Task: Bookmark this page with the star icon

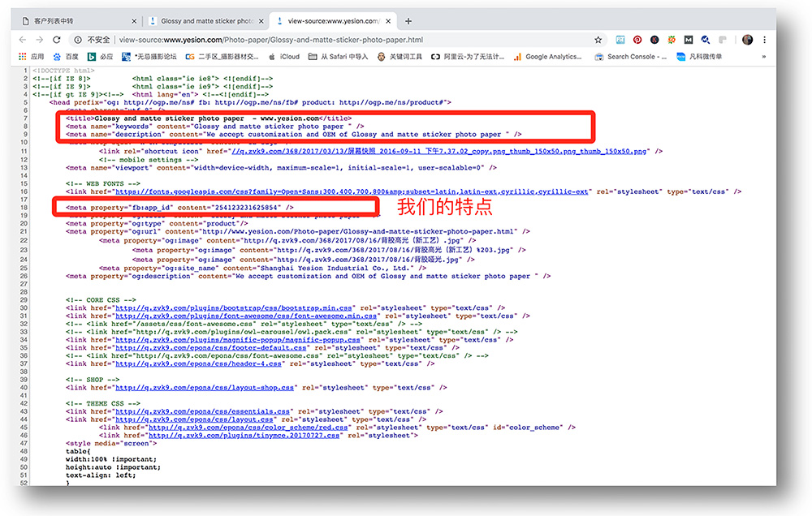Action: pyautogui.click(x=598, y=40)
